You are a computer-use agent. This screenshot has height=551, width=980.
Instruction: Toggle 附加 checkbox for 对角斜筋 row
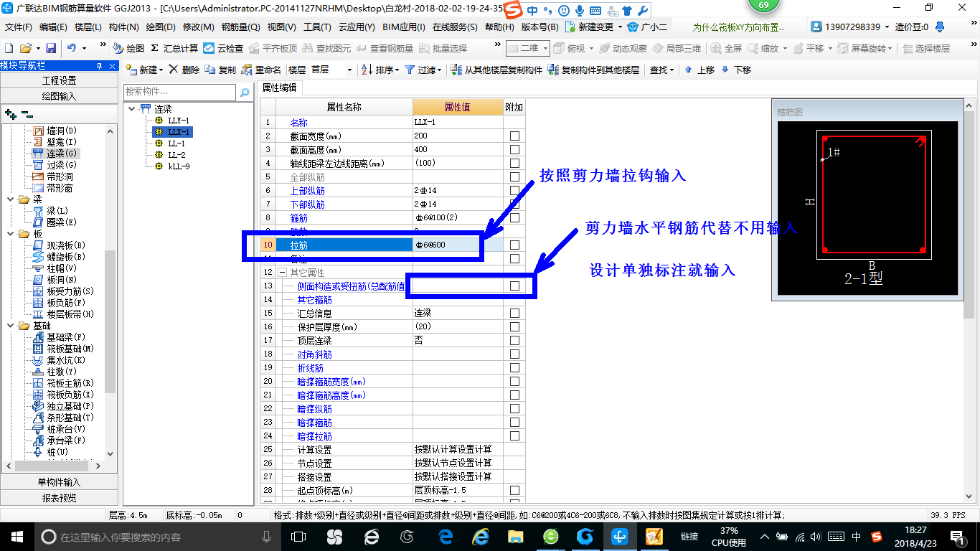tap(514, 354)
